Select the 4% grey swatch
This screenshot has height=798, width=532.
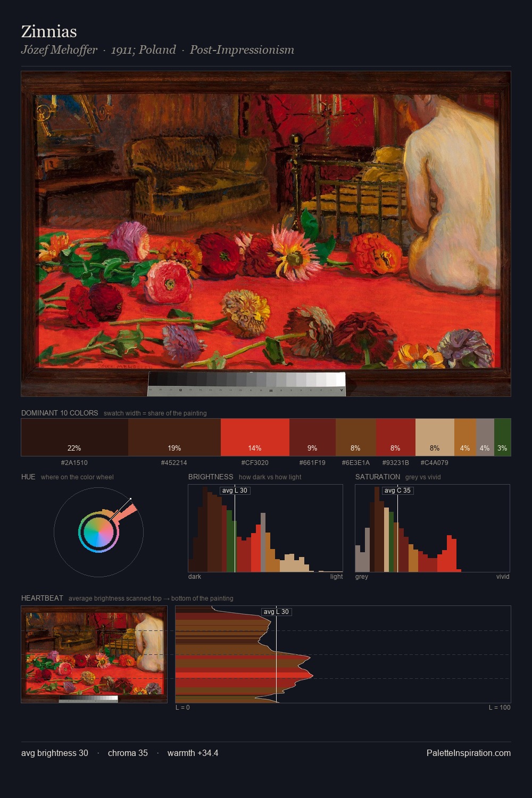(485, 437)
